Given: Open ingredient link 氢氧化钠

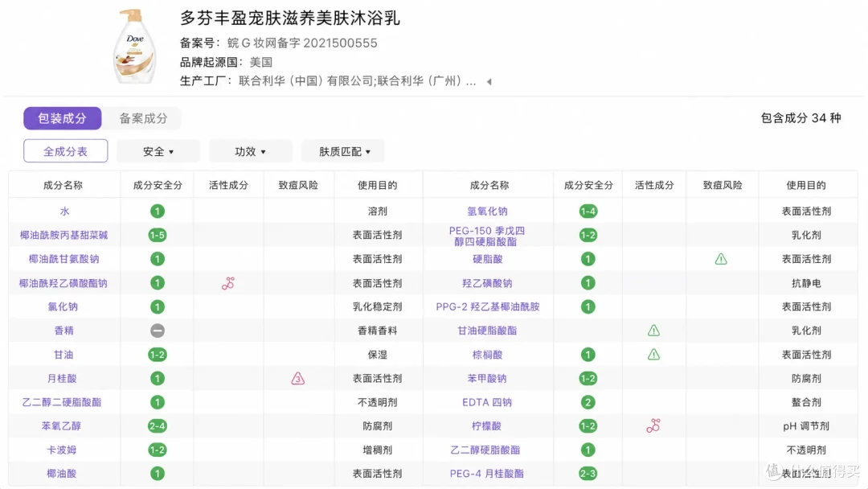Looking at the screenshot, I should pyautogui.click(x=487, y=212).
